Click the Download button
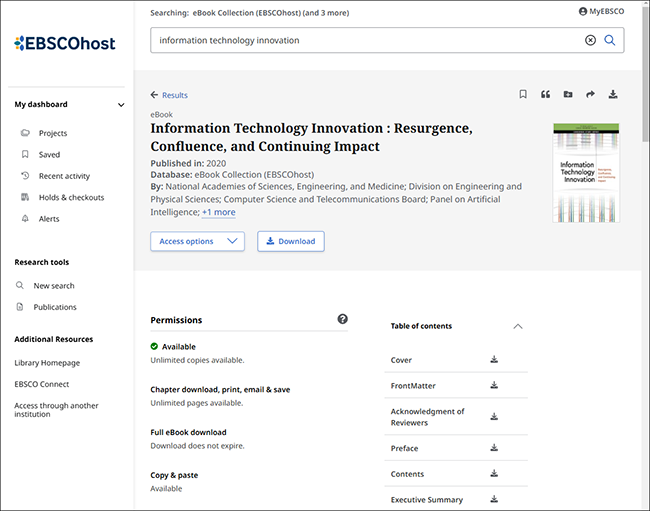This screenshot has height=511, width=650. click(x=291, y=241)
